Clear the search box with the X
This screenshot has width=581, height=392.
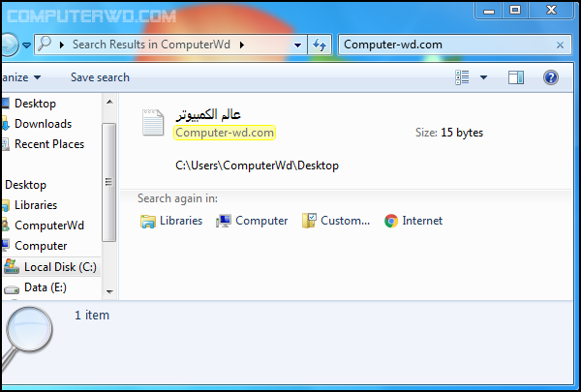(560, 45)
